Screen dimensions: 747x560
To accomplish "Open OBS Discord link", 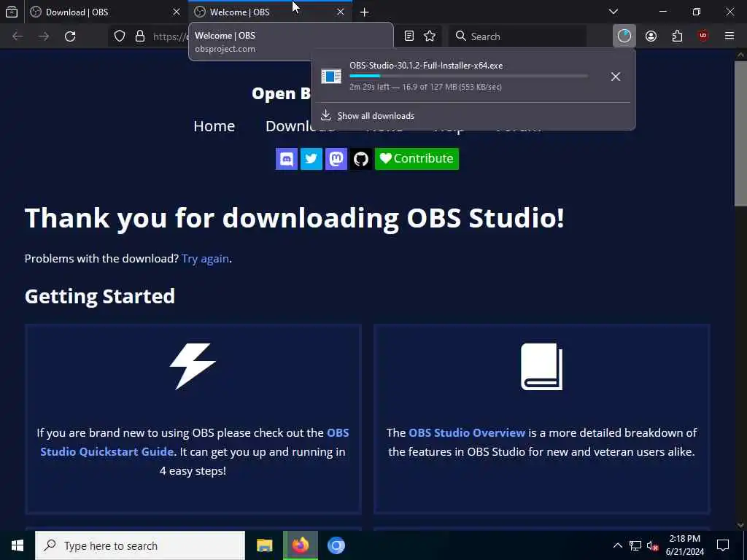I will tap(287, 158).
